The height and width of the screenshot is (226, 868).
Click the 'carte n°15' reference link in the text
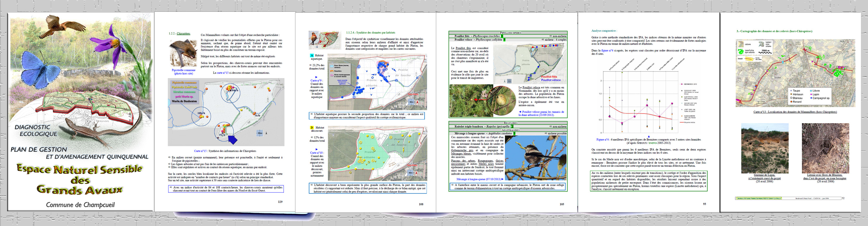[223, 73]
